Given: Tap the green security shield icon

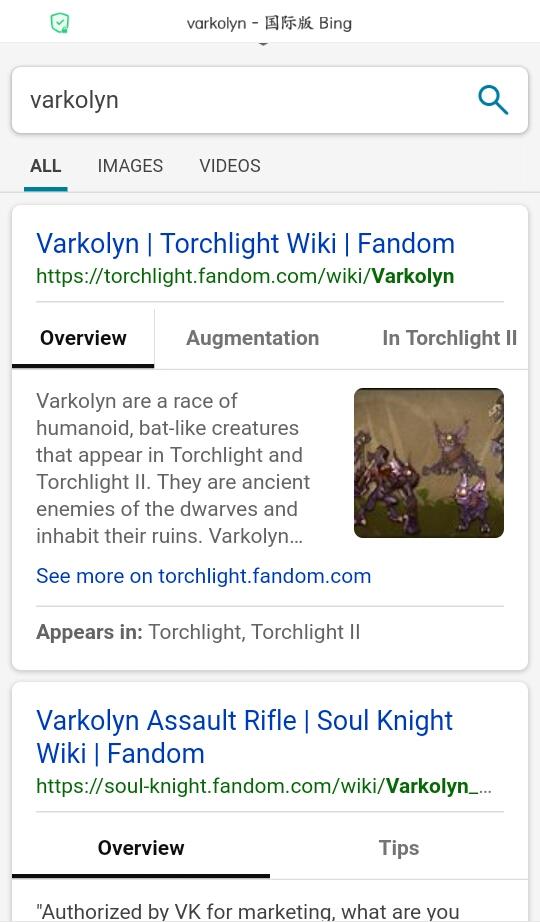Looking at the screenshot, I should pyautogui.click(x=59, y=24).
